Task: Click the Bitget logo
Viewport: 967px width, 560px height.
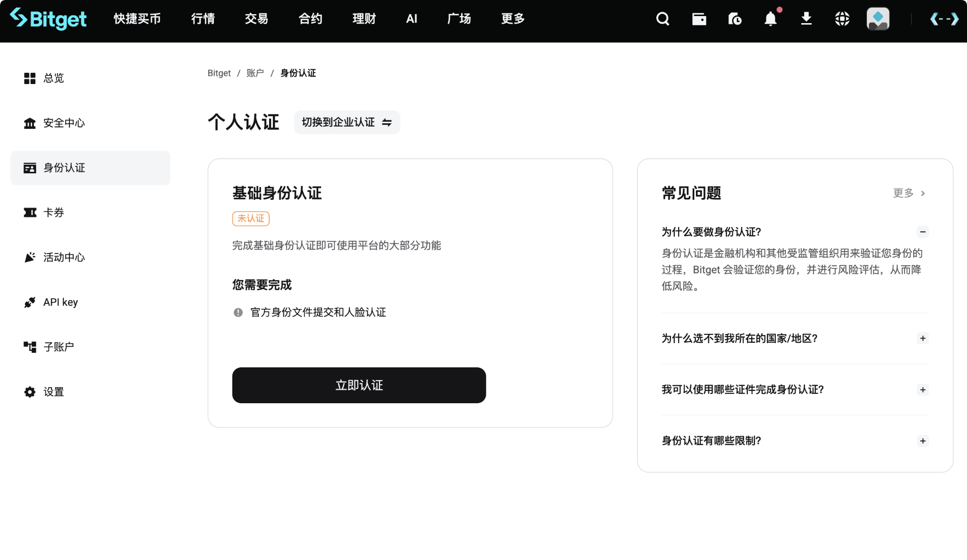Action: point(48,19)
